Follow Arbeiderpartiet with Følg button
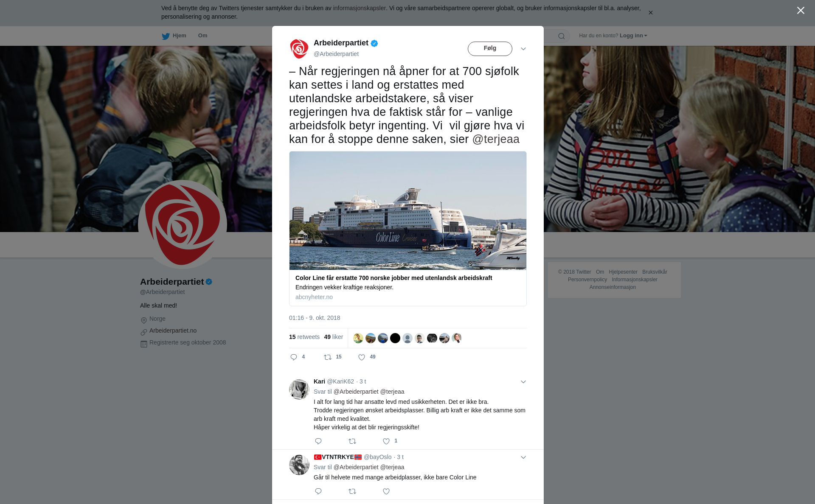Screen dimensions: 815x504 coord(490,49)
